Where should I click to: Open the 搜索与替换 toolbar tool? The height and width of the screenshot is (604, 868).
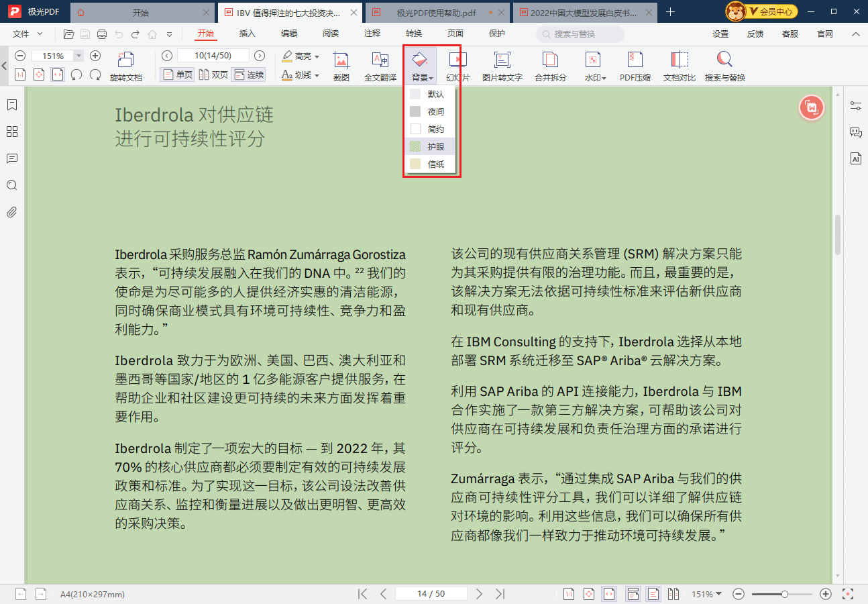(x=725, y=66)
